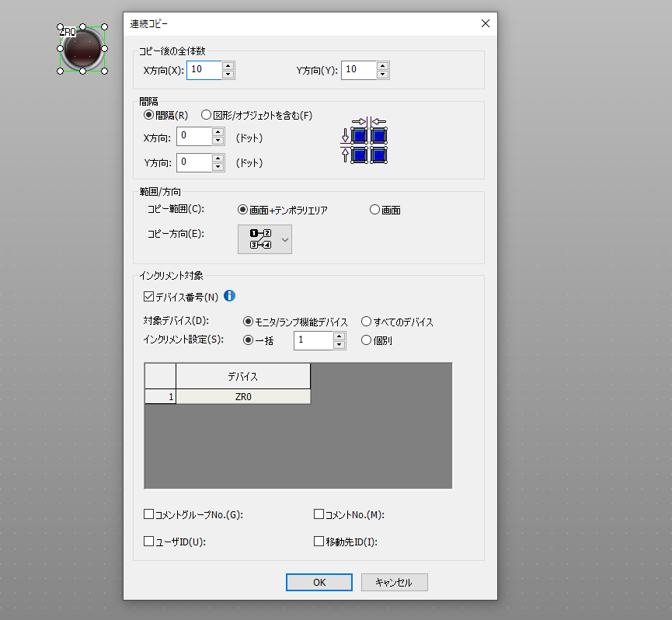Decrease Y方向 total count with down arrow
This screenshot has width=672, height=620.
(383, 75)
